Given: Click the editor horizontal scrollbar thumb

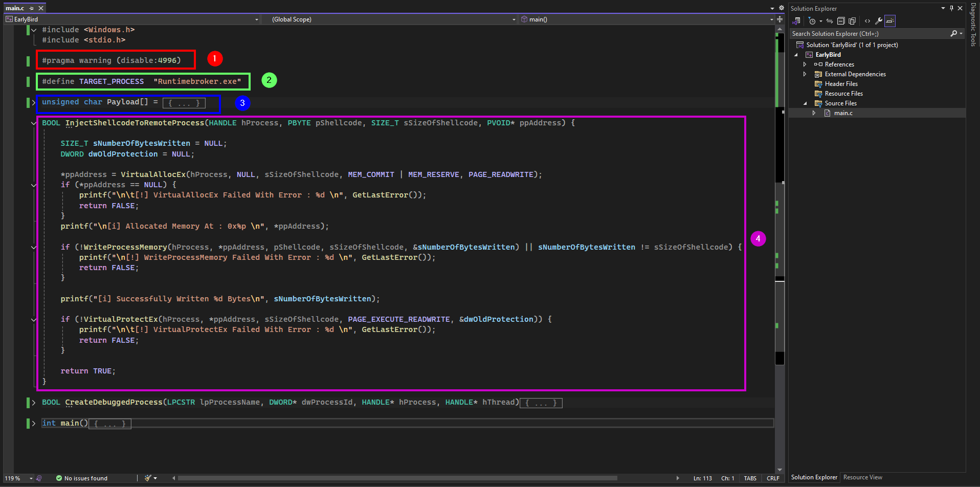Looking at the screenshot, I should pyautogui.click(x=397, y=478).
